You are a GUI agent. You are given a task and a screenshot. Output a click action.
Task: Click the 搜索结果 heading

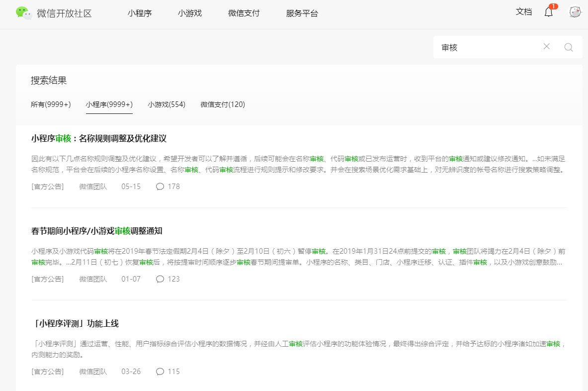tap(49, 80)
